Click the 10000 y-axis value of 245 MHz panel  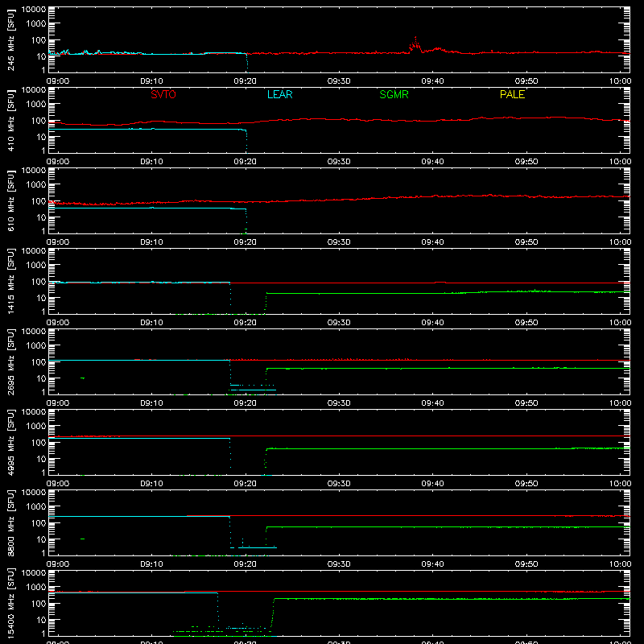[x=34, y=9]
